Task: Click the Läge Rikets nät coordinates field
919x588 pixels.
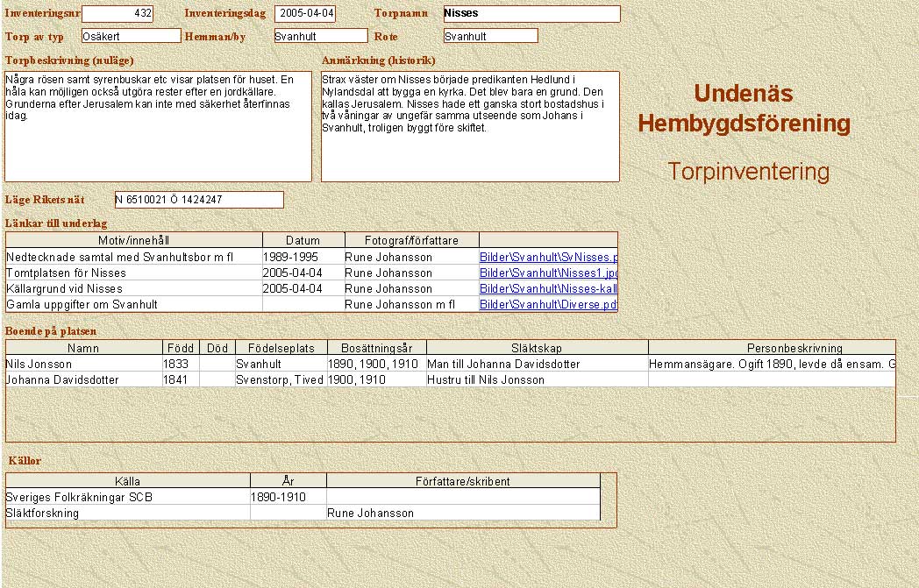Action: (x=199, y=200)
